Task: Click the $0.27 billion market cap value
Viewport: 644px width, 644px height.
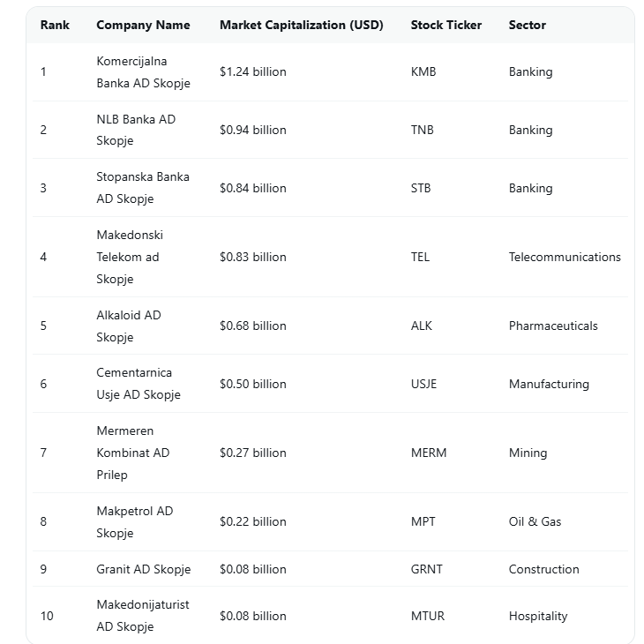Action: pos(252,453)
